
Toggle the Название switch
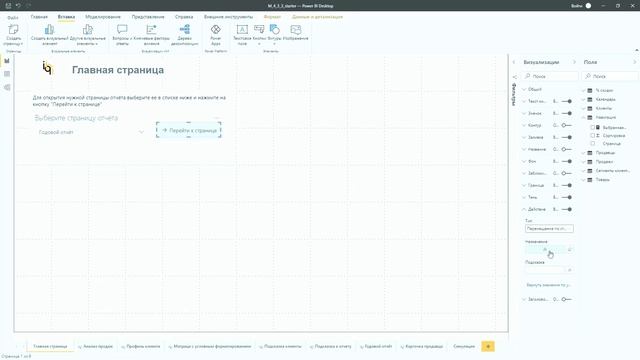tap(567, 149)
